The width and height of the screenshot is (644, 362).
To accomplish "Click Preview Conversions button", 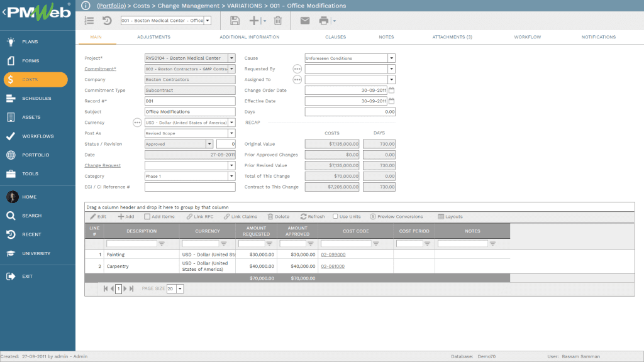I will pos(396,217).
